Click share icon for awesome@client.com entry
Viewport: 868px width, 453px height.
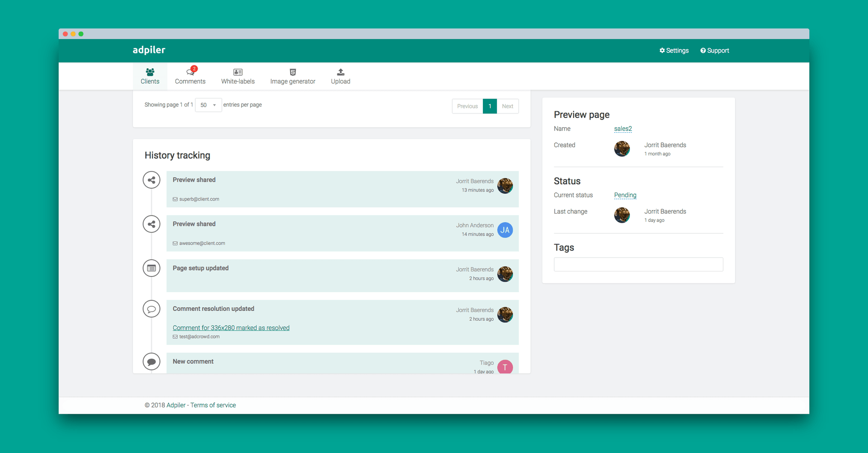point(151,224)
